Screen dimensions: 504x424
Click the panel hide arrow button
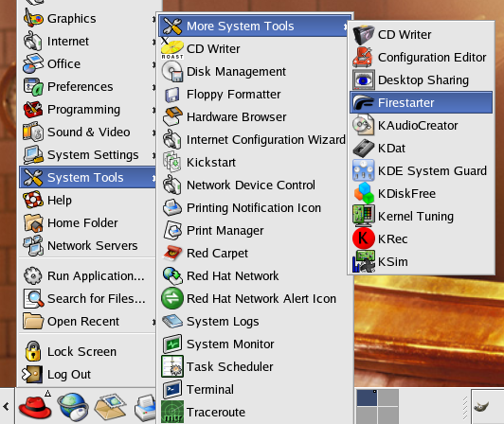[x=7, y=407]
